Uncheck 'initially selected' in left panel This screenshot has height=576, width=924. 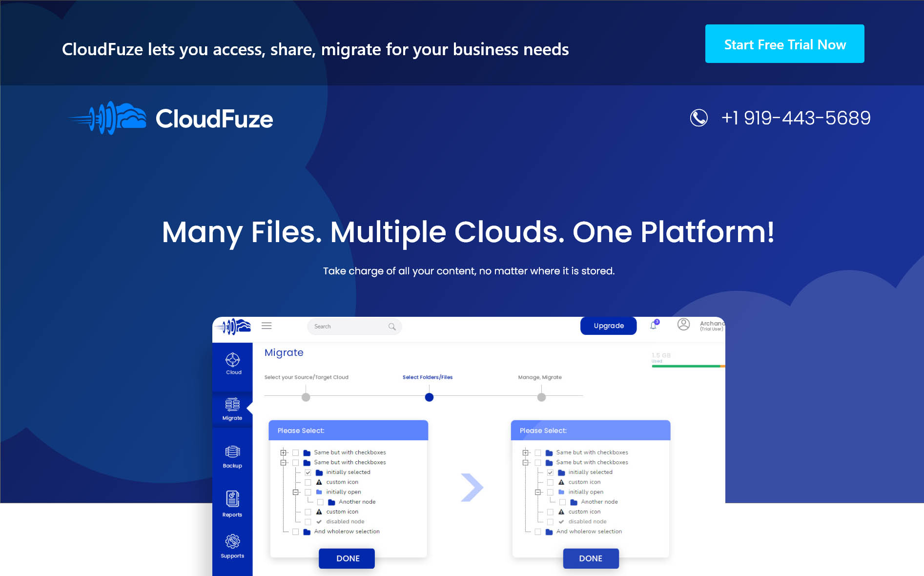308,473
